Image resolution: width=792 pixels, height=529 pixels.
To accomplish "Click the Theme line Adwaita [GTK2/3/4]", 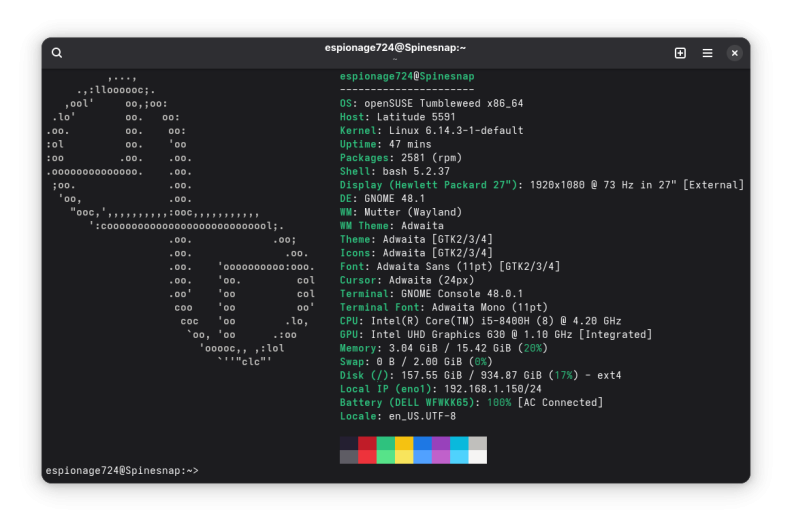I will 416,239.
